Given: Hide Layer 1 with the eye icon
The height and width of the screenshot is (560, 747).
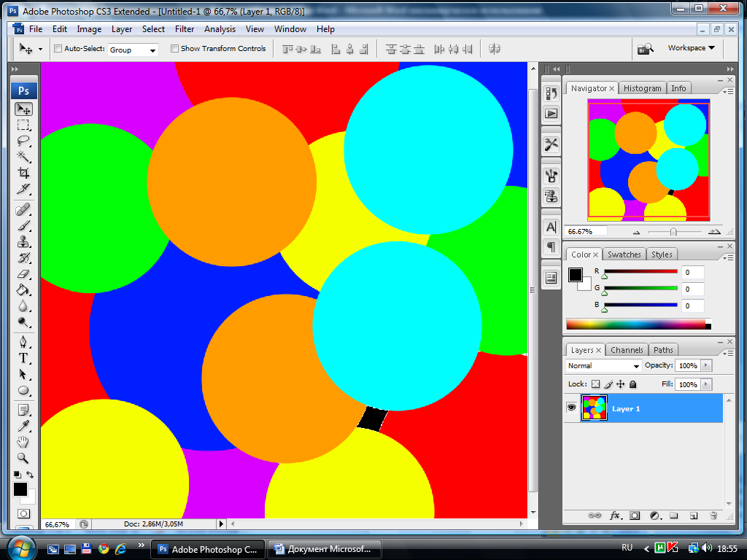Looking at the screenshot, I should 571,408.
